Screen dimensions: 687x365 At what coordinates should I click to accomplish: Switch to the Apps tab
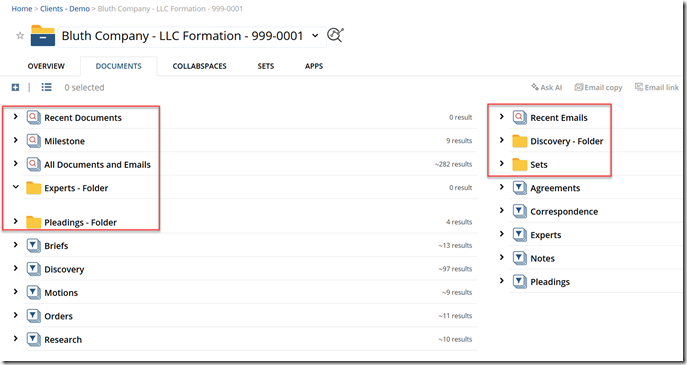pos(314,66)
